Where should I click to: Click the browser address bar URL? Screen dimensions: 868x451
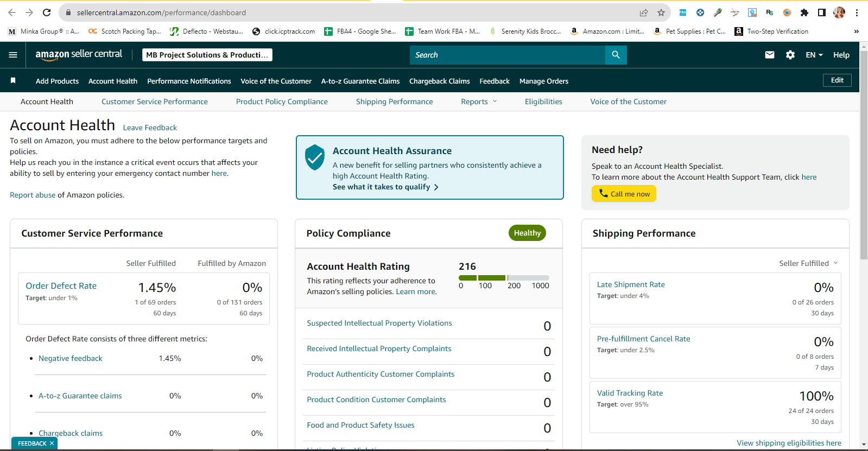[161, 12]
